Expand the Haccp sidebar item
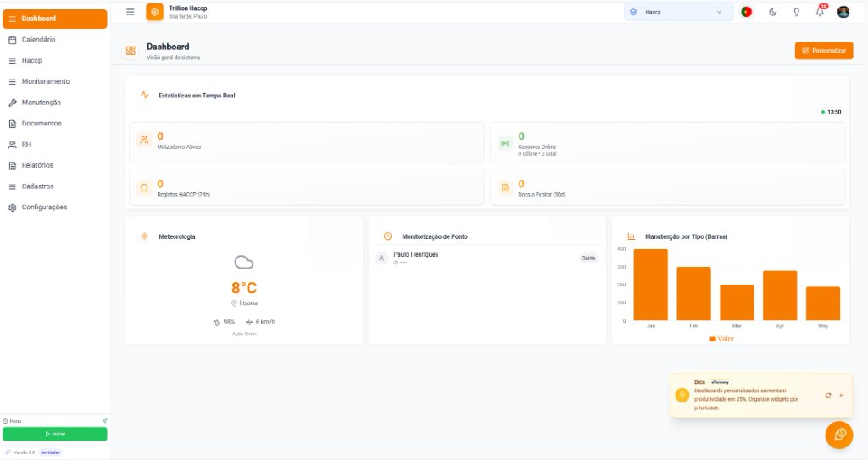The width and height of the screenshot is (868, 460). click(55, 61)
